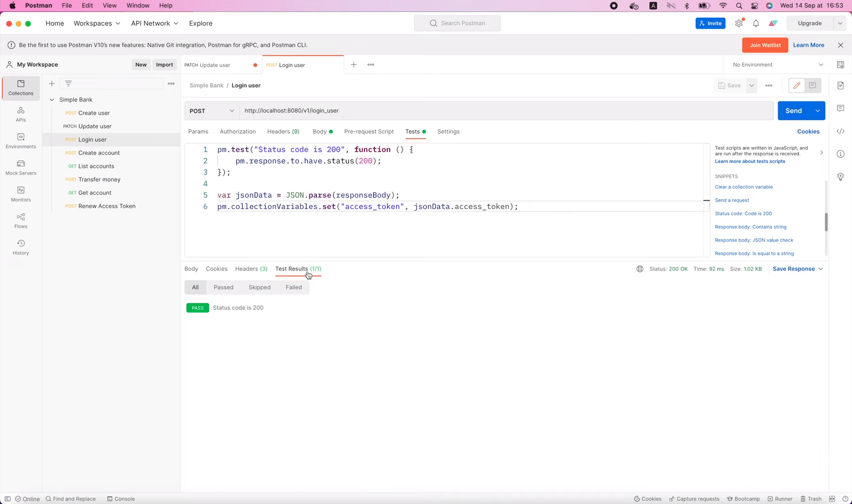Collapse the snippets side panel

click(x=821, y=153)
